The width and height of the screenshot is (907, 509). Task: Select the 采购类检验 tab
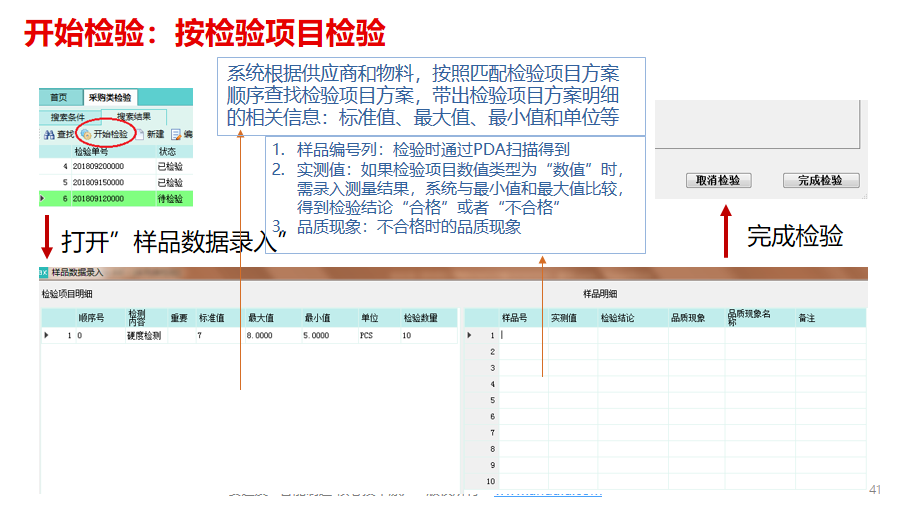tap(109, 97)
